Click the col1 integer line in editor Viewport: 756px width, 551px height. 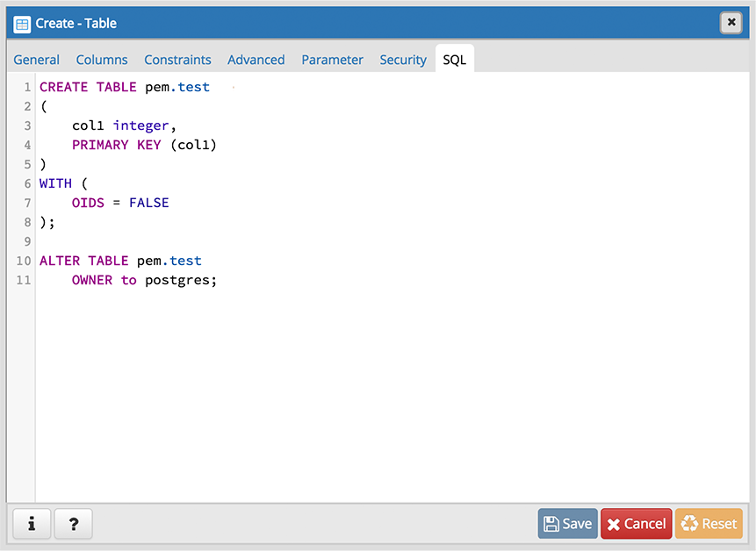pyautogui.click(x=125, y=125)
